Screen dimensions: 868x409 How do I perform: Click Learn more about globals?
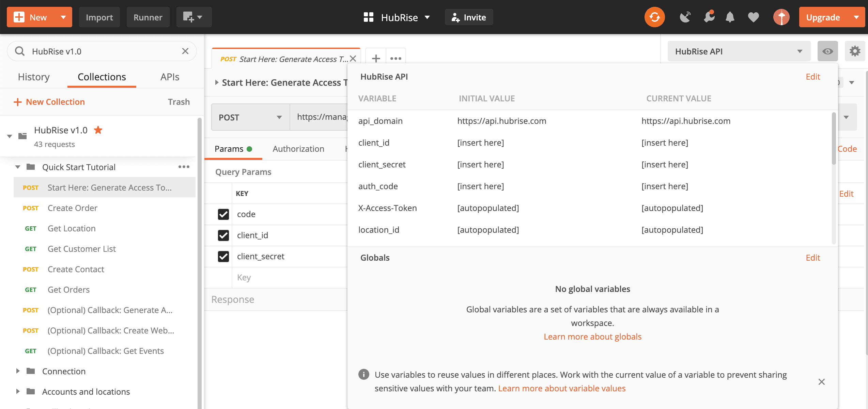(592, 337)
